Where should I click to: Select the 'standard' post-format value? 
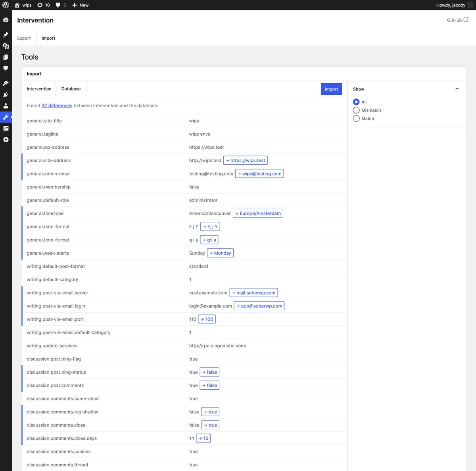[x=198, y=266]
